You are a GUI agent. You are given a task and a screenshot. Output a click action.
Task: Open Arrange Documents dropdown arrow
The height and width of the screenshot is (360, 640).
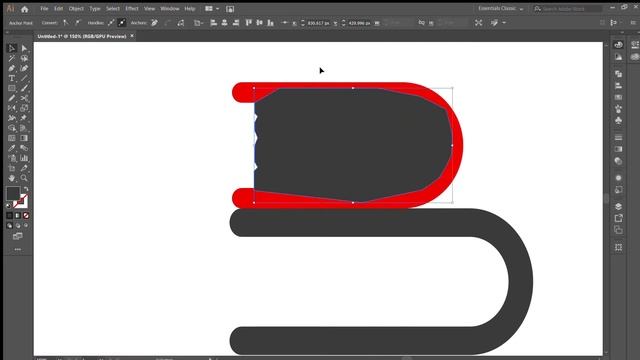click(x=218, y=9)
